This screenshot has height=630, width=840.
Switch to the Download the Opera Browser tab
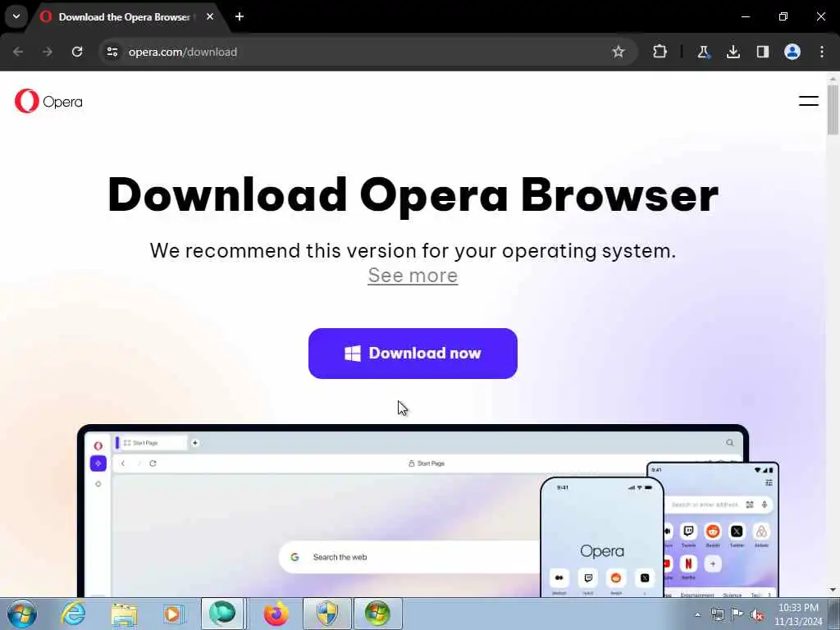coord(125,17)
